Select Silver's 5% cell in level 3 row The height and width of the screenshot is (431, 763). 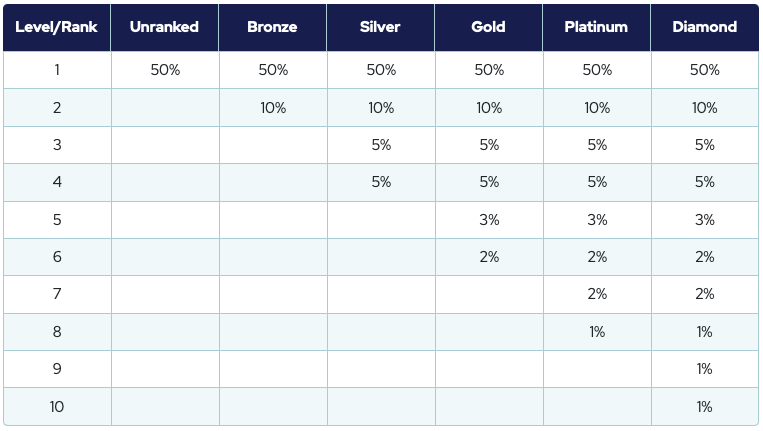381,145
